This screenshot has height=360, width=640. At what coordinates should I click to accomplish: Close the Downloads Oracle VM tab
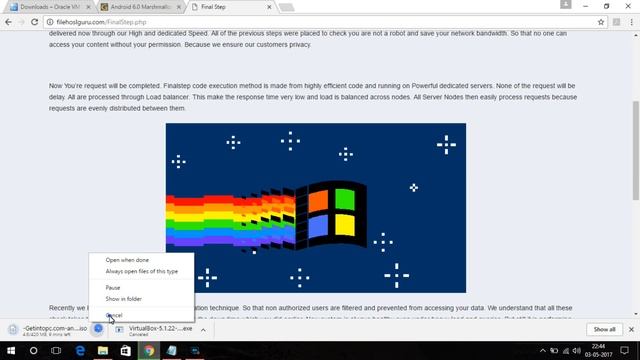[x=89, y=7]
